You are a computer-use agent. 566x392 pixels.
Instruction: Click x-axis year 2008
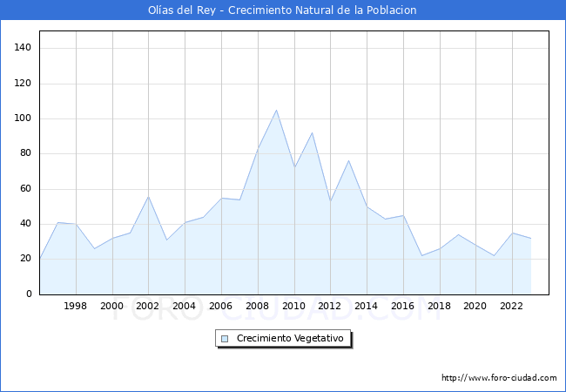pyautogui.click(x=257, y=306)
